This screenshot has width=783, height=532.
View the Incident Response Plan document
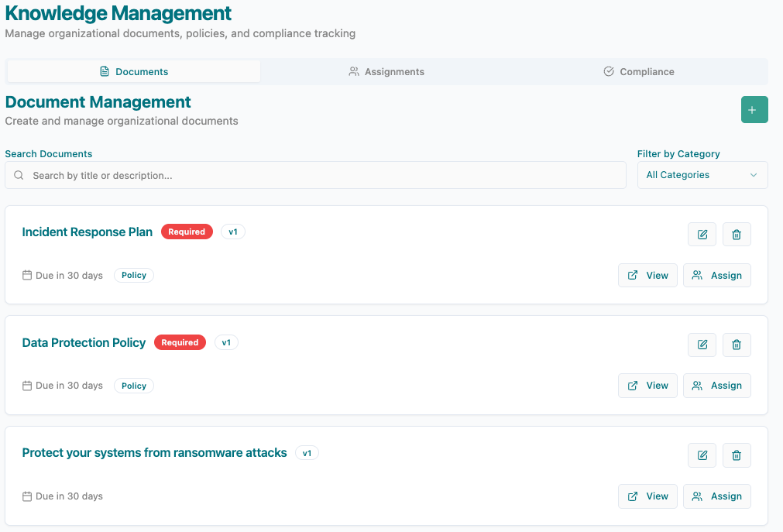coord(647,275)
